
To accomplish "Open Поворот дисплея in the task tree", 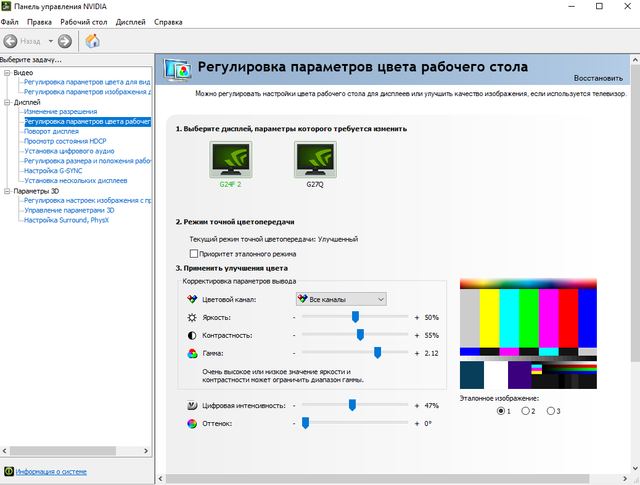I will click(x=51, y=131).
